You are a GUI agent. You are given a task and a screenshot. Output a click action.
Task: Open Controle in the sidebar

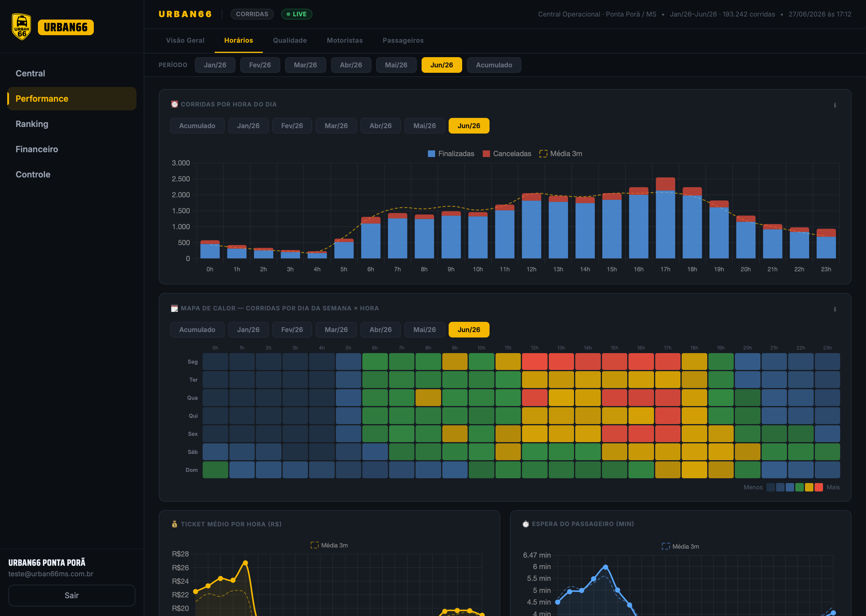click(72, 174)
